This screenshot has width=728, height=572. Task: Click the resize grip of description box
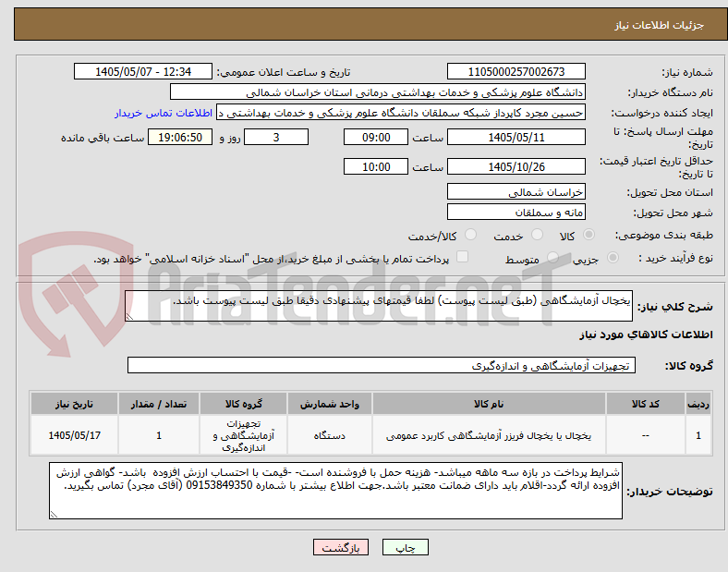[x=129, y=317]
